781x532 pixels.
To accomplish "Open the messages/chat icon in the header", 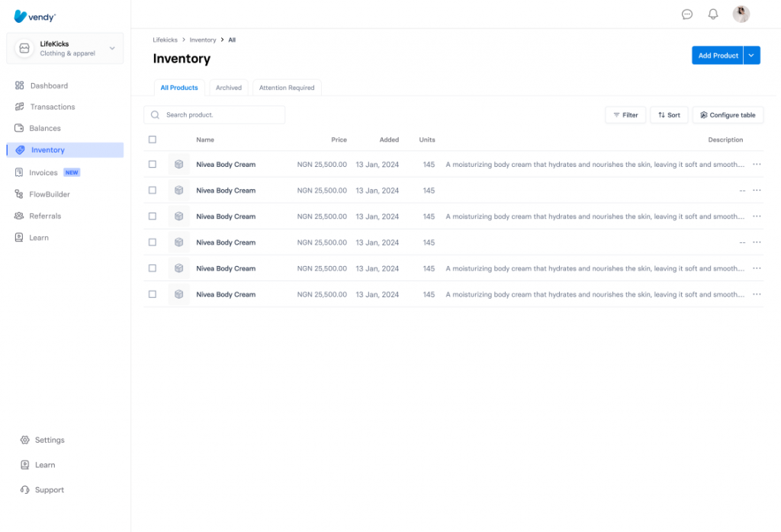I will click(x=687, y=14).
